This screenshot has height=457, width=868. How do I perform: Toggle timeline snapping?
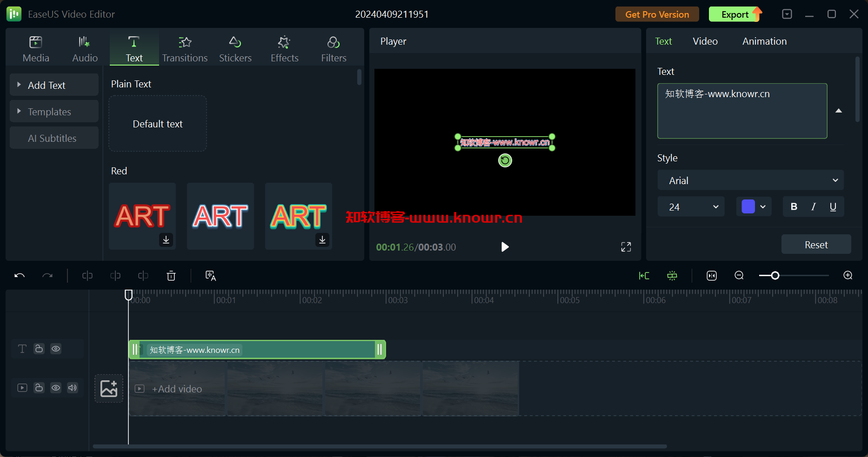644,276
